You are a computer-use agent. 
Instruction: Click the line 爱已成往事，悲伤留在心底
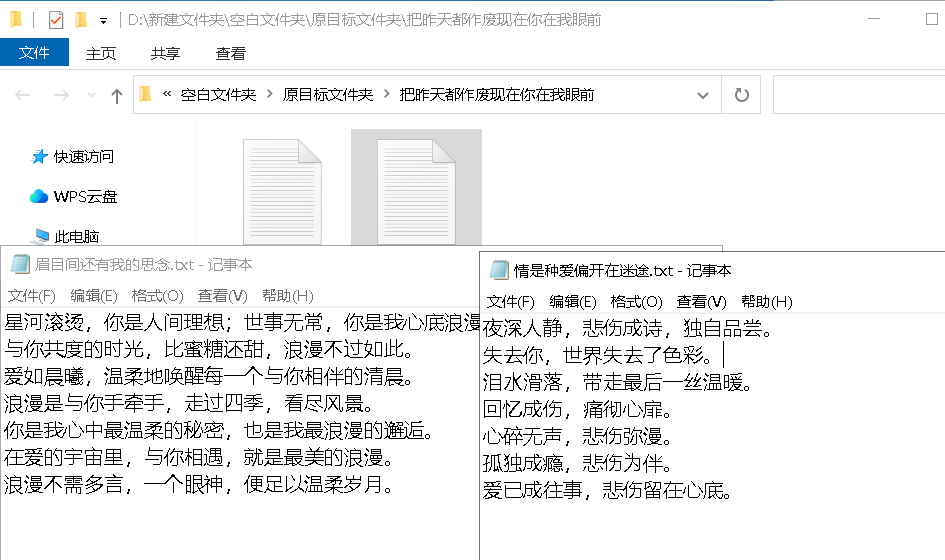[x=608, y=490]
